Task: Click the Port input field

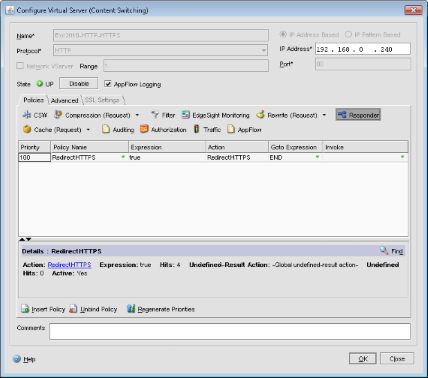Action: tap(363, 64)
